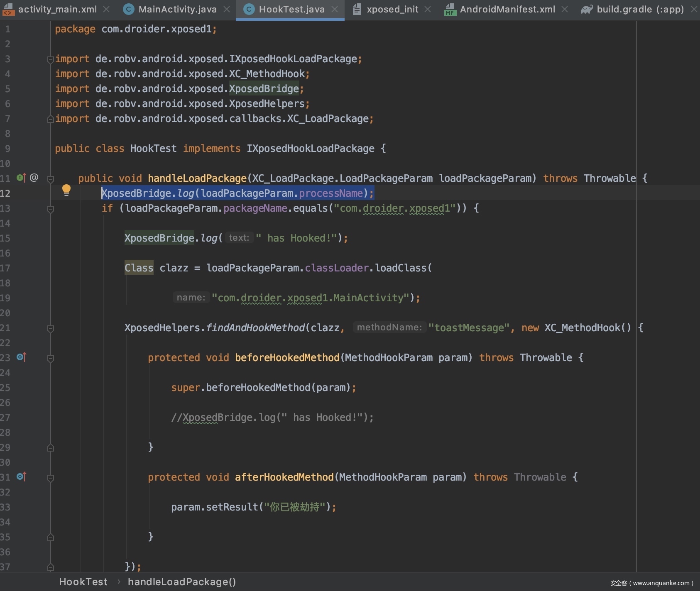Click the Gradle elephant icon on build.gradle tab
Viewport: 700px width, 591px height.
click(x=587, y=9)
